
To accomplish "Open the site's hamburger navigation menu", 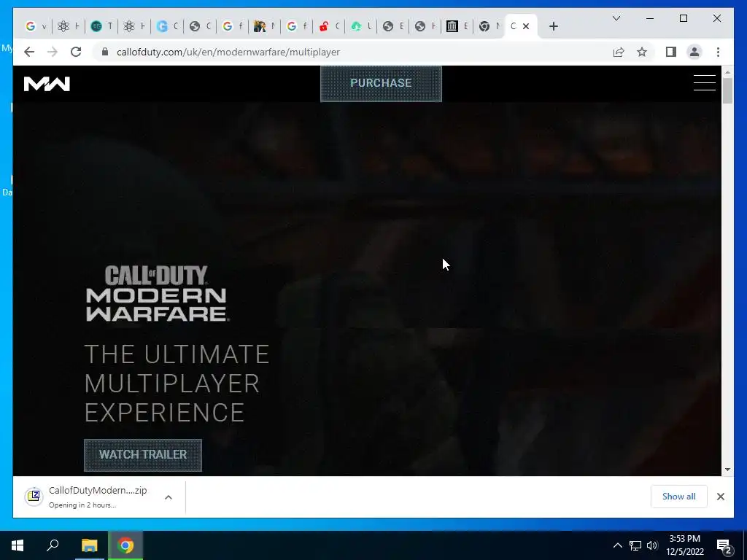I will tap(704, 82).
